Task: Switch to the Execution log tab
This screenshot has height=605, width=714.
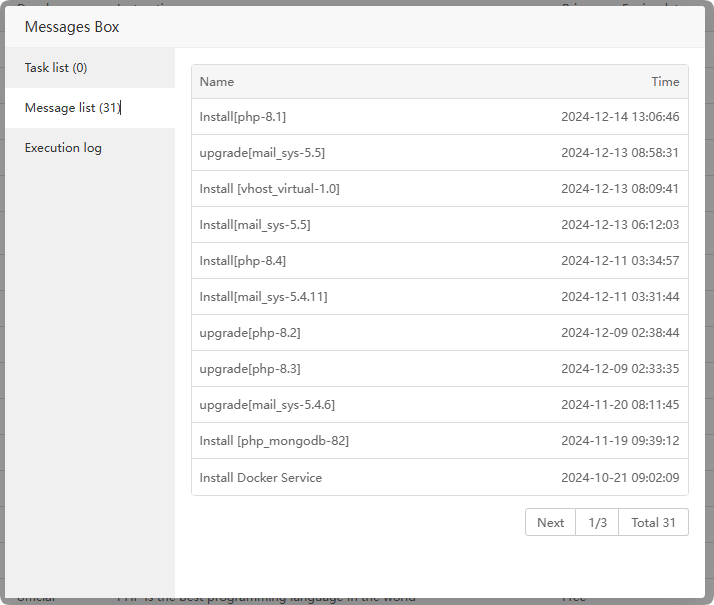Action: tap(63, 148)
